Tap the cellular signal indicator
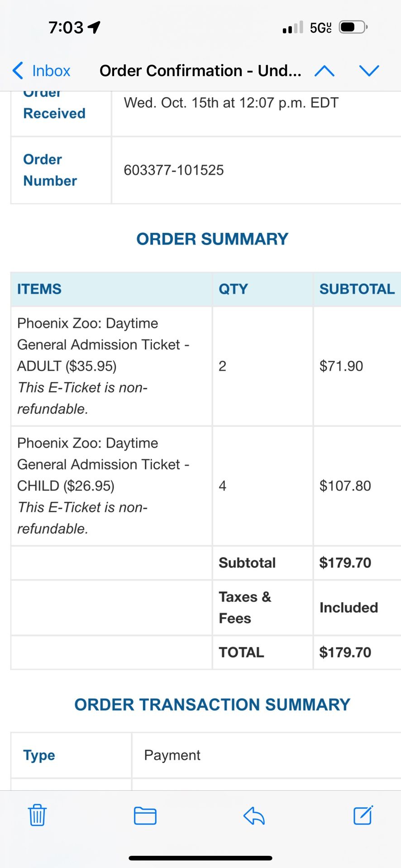This screenshot has width=401, height=868. point(292,27)
